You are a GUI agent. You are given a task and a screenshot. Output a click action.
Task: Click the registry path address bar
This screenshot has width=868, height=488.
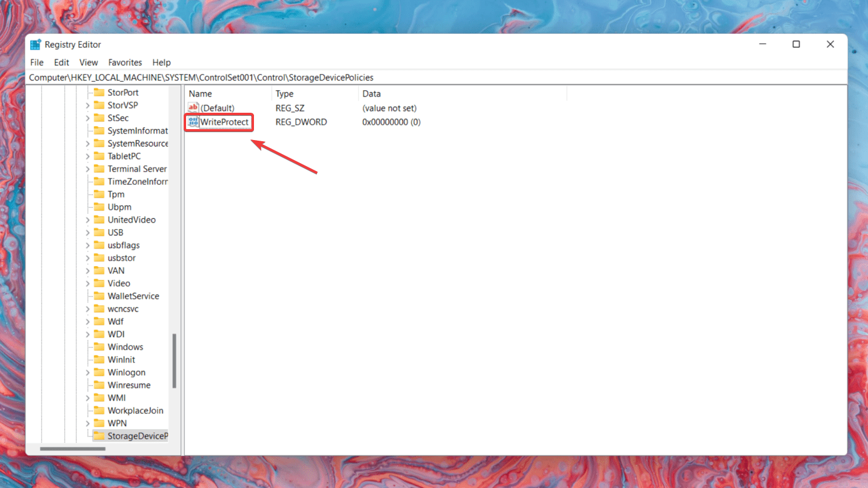[x=436, y=78]
